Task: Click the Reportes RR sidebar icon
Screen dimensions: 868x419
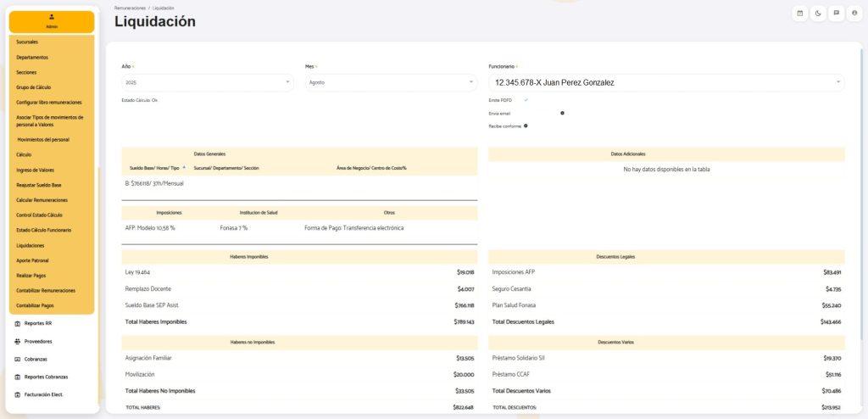Action: click(17, 324)
